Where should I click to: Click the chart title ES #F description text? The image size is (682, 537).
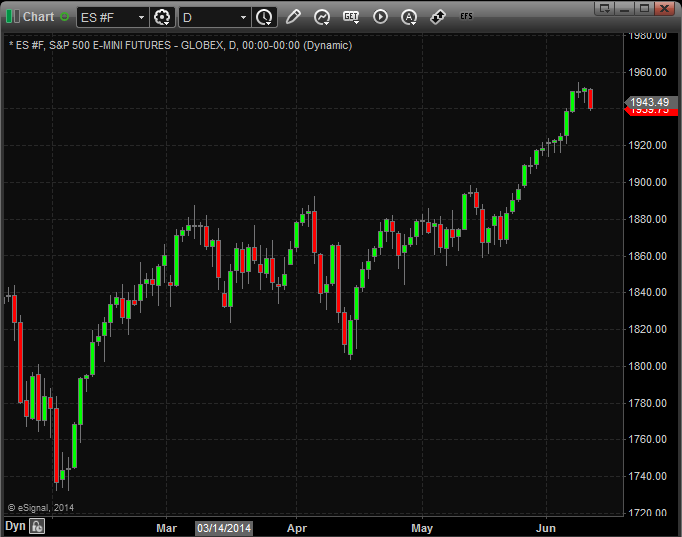[180, 45]
